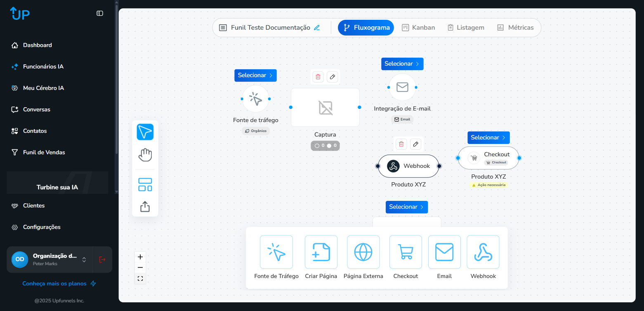Viewport: 644px width, 311px height.
Task: Open the Métricas tab
Action: tap(515, 28)
